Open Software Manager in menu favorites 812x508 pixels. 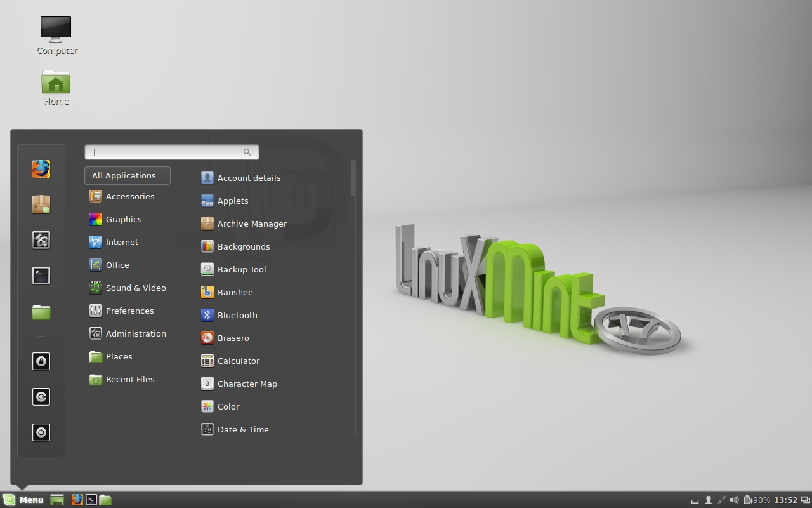click(x=41, y=204)
